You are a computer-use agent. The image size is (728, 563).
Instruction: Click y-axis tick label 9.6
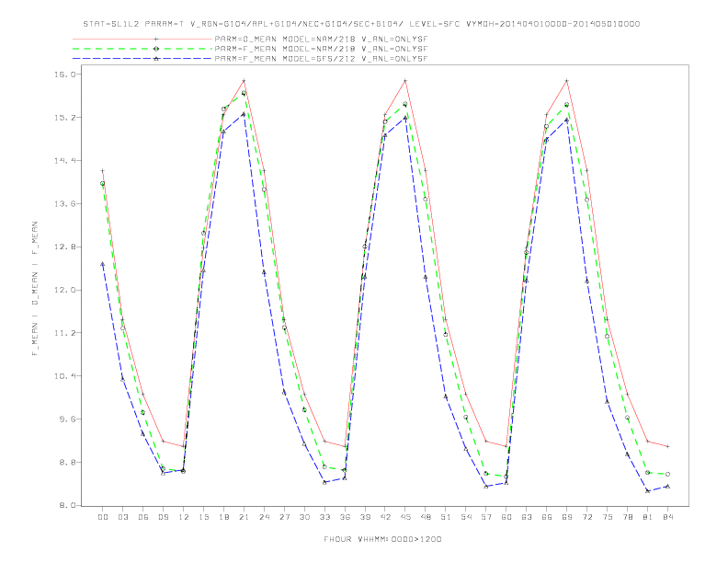pyautogui.click(x=68, y=419)
